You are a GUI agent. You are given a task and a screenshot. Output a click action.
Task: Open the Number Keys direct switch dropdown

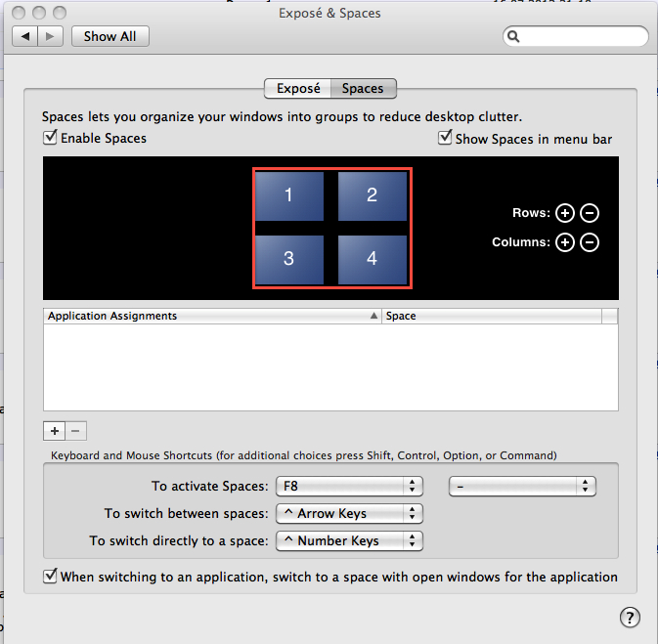coord(349,540)
